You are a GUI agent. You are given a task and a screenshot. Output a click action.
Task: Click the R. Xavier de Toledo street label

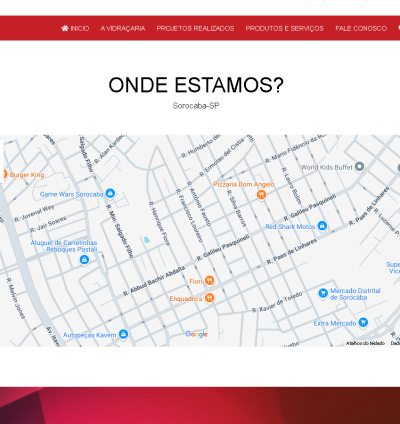[277, 302]
